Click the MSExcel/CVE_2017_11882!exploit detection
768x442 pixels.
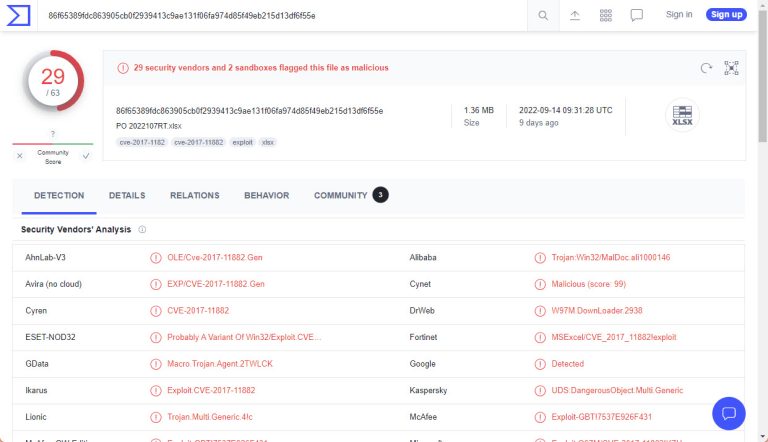[x=614, y=338]
